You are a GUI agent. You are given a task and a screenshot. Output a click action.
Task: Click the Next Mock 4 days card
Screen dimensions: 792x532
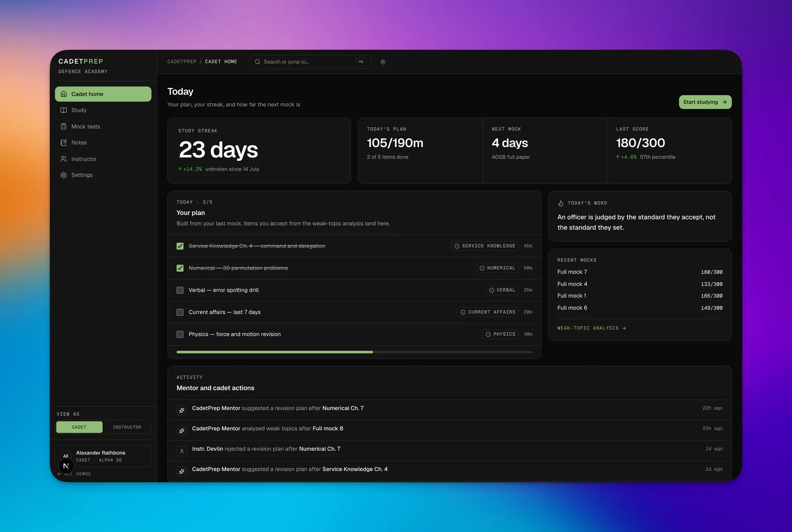[545, 151]
